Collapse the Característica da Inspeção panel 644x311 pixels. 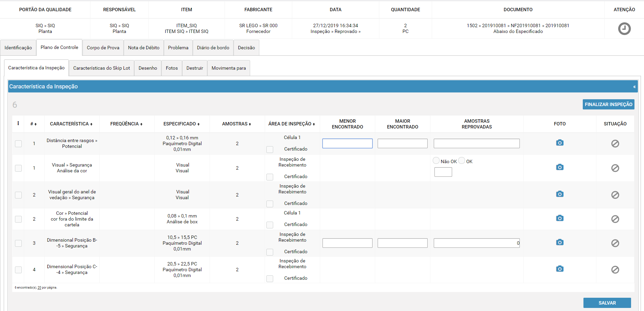634,87
